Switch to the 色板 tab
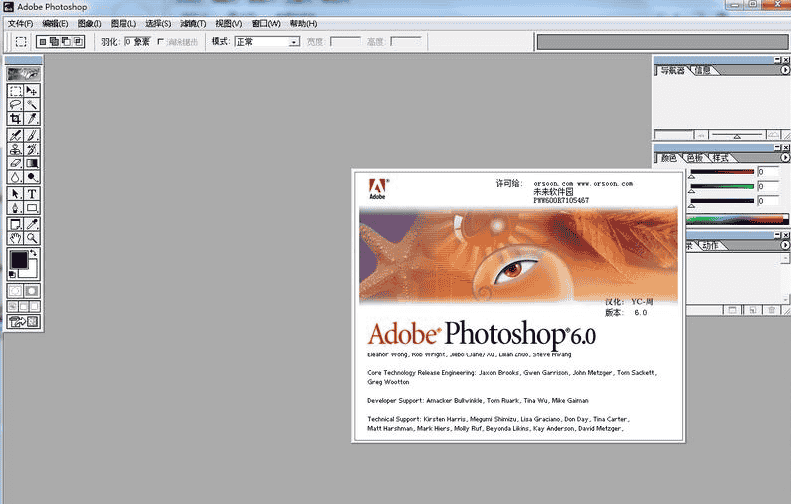 [694, 158]
